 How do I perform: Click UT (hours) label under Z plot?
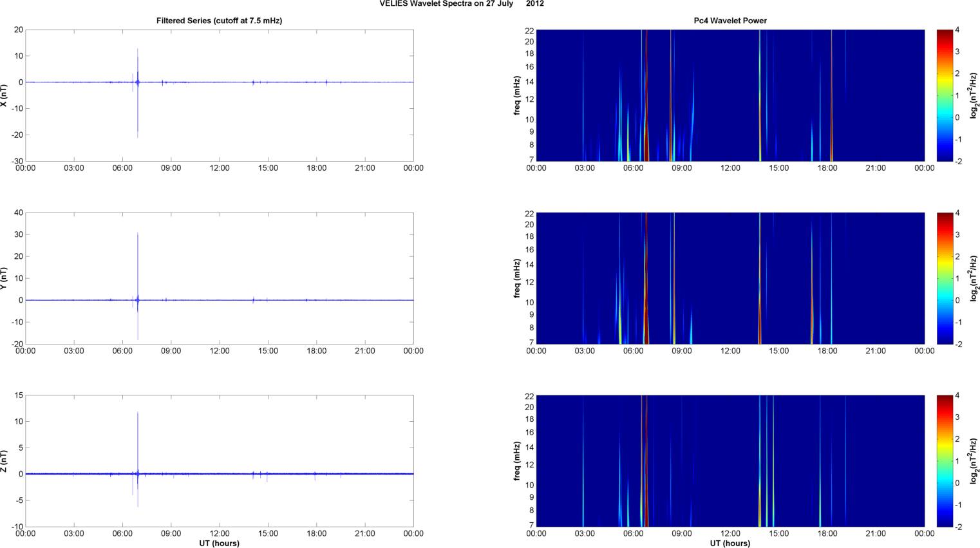coord(219,543)
